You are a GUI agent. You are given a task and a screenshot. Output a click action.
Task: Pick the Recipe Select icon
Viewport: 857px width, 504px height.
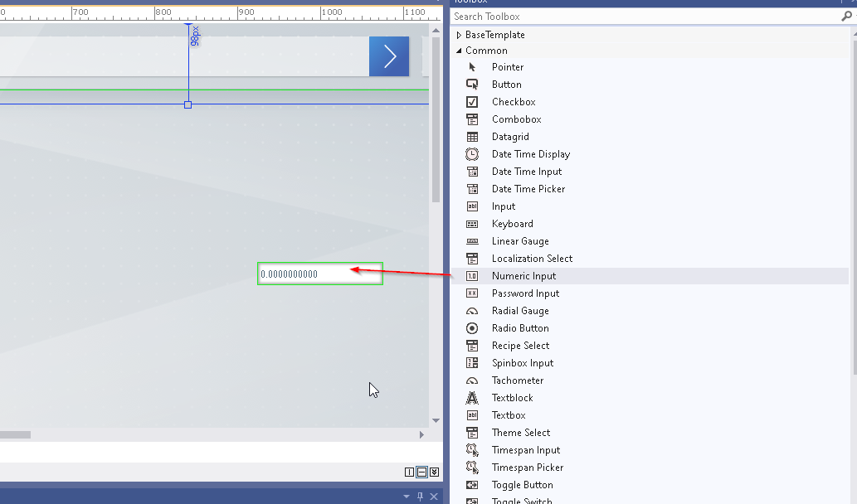pos(472,346)
